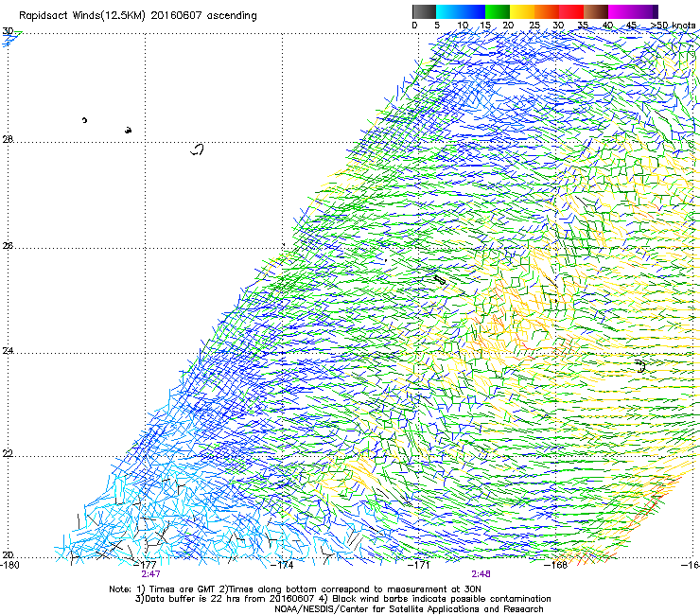This screenshot has height=615, width=700.
Task: Pick the magenta-to-purple 40–50 knot legend segment
Action: [x=633, y=11]
